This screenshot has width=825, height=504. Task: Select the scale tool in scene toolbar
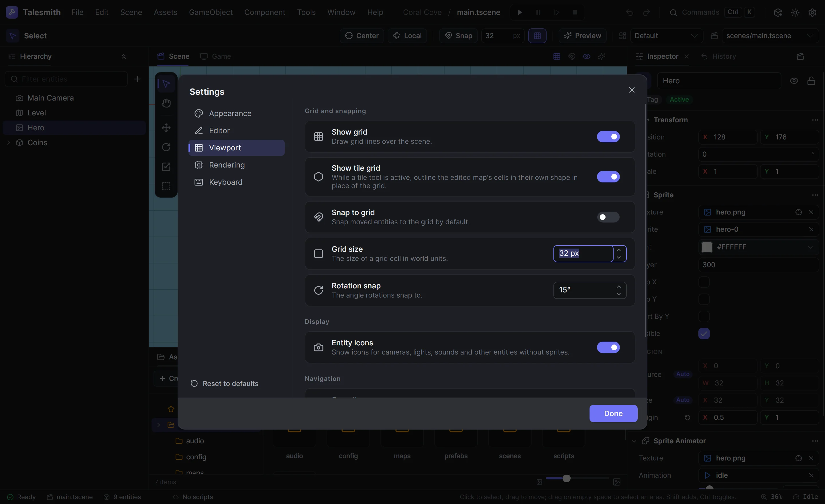pyautogui.click(x=166, y=166)
